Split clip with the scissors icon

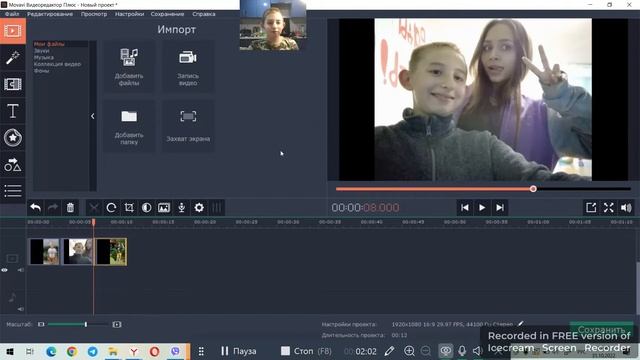(94, 208)
